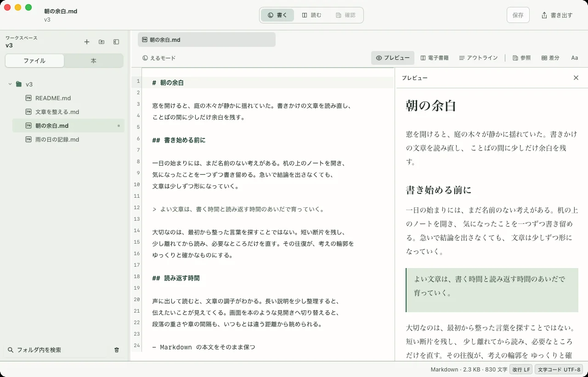Toggle the プレビュー preview button
Viewport: 588px width, 377px height.
(393, 58)
